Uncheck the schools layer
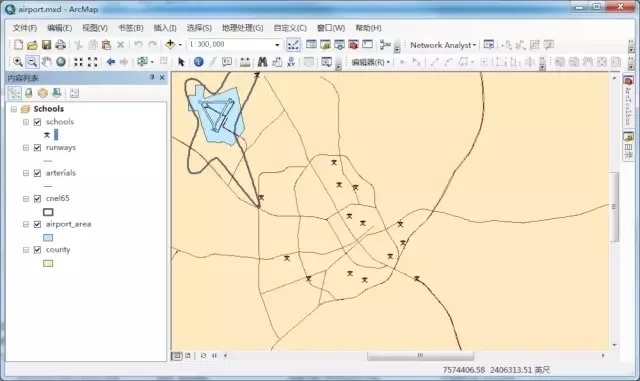Image resolution: width=640 pixels, height=381 pixels. (38, 122)
